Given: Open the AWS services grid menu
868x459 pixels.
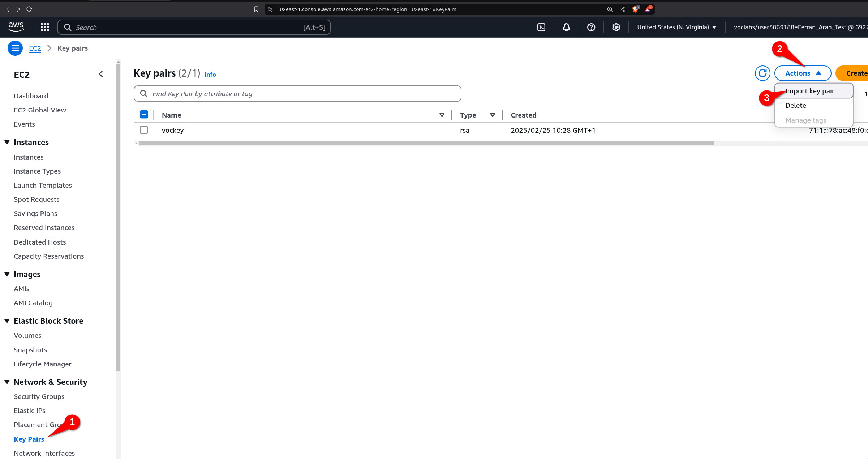Looking at the screenshot, I should (x=44, y=27).
